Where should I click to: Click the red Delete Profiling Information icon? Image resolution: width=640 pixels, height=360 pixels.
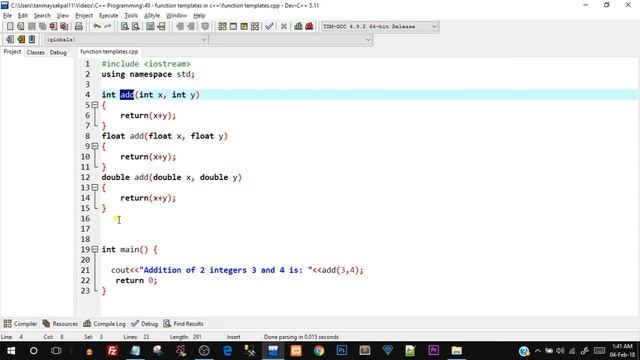point(309,27)
